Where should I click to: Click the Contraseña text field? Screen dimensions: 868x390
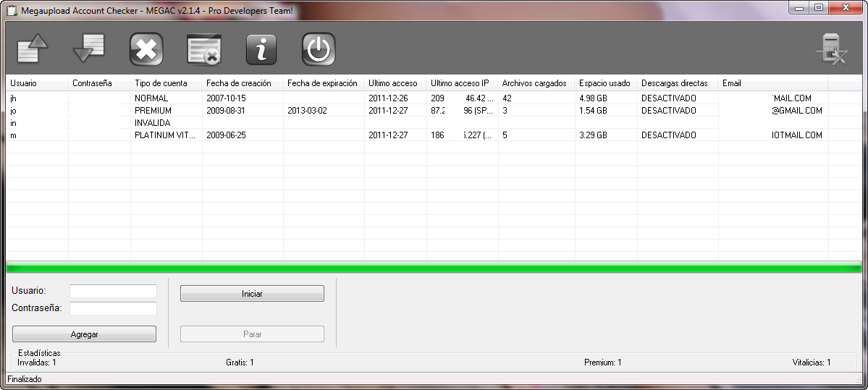pyautogui.click(x=114, y=308)
